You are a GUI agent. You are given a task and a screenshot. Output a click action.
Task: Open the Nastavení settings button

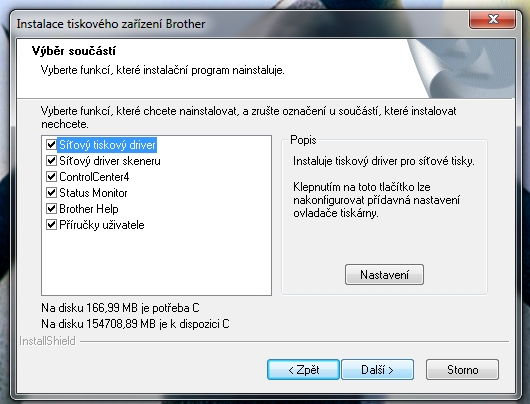tap(384, 275)
